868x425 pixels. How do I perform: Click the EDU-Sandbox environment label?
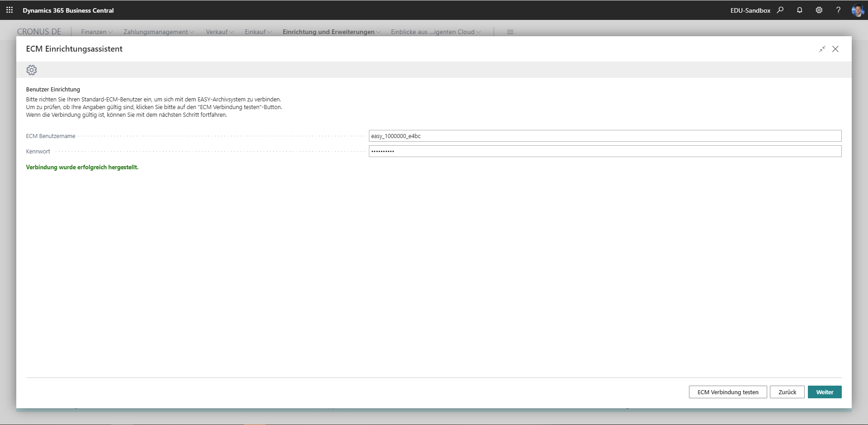click(750, 10)
